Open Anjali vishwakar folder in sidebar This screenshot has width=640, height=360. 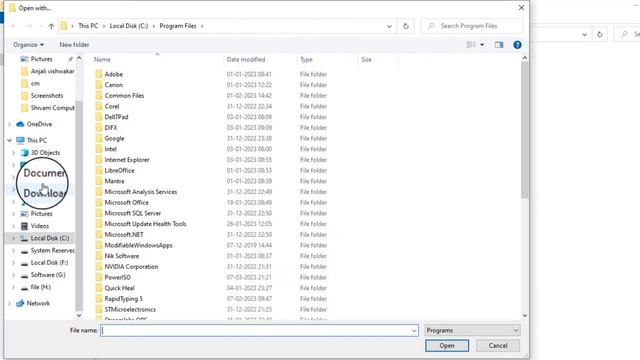pos(52,71)
